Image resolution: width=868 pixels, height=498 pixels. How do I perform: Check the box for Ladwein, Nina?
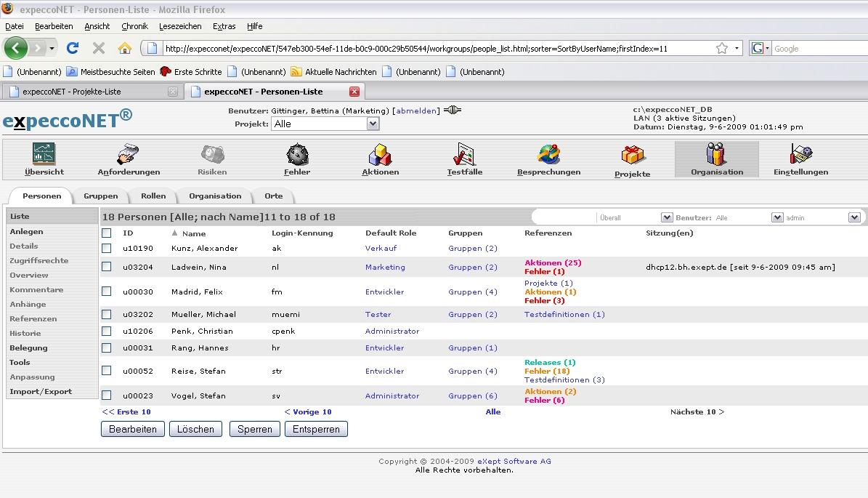(106, 267)
